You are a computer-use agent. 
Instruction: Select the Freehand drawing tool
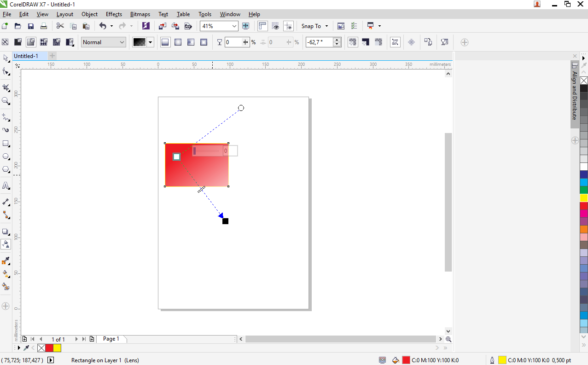pyautogui.click(x=6, y=117)
